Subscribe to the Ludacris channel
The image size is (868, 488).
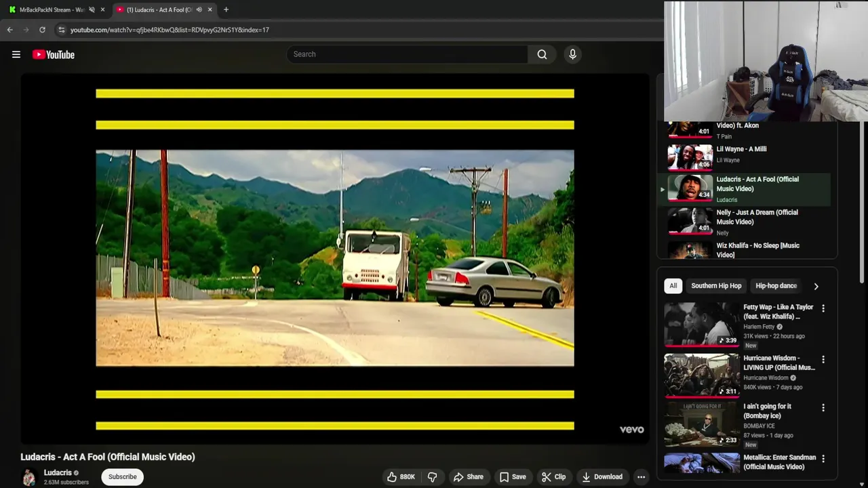click(123, 476)
